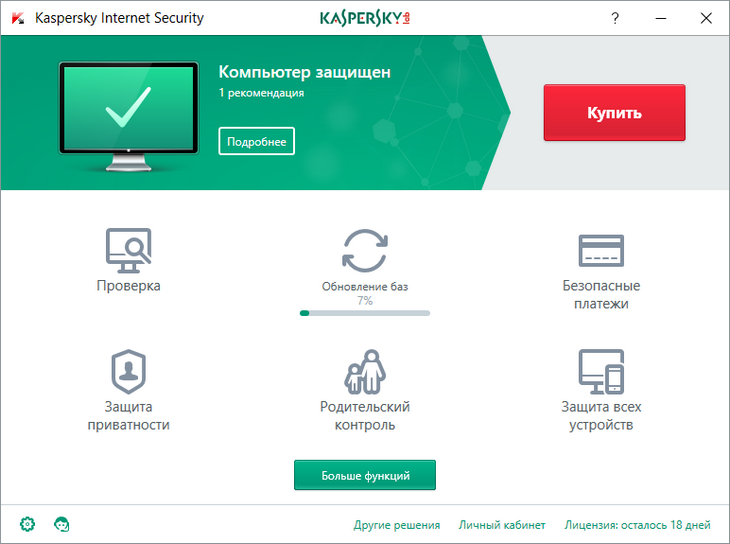
Task: Click the database update progress bar
Action: [x=365, y=313]
